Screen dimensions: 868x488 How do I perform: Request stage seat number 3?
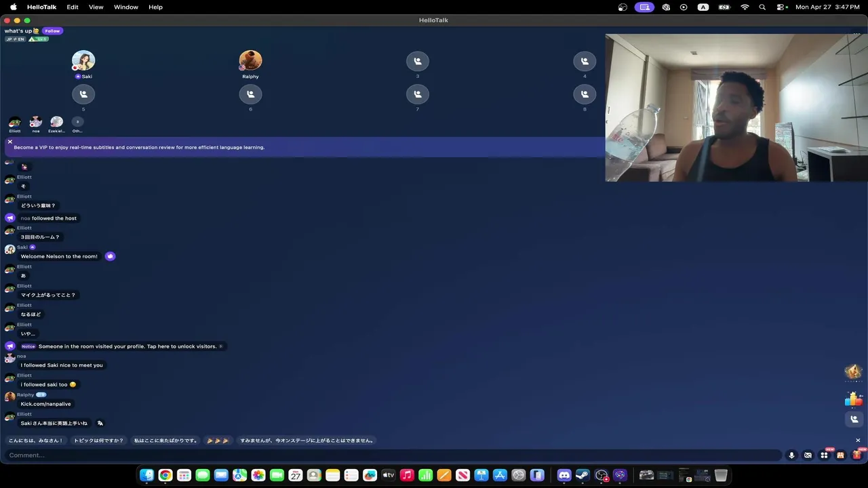[x=418, y=61]
